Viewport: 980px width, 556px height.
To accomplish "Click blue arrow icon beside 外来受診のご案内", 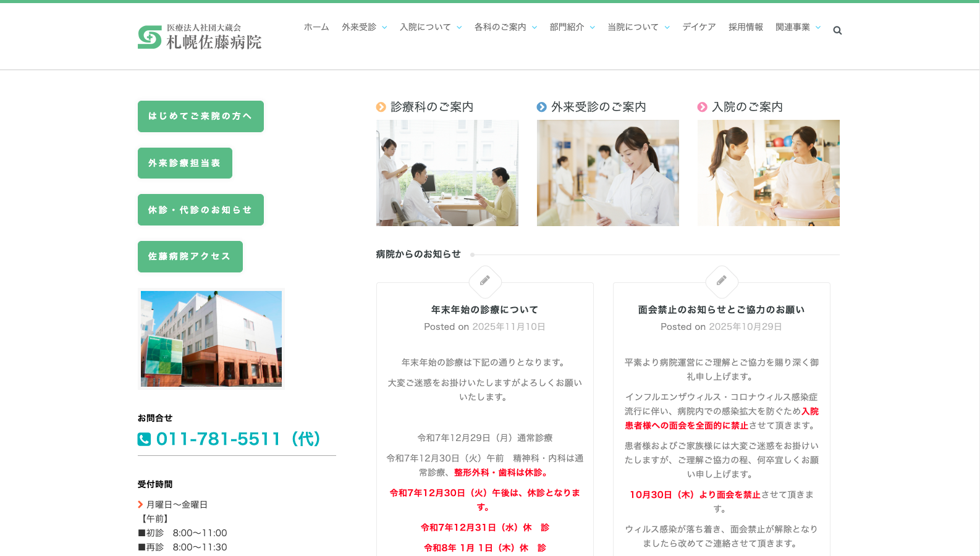I will pos(542,107).
